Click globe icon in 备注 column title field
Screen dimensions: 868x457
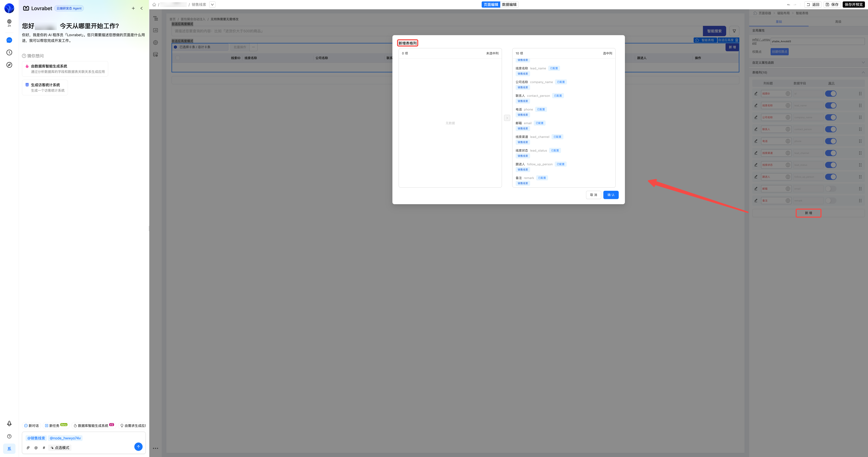(x=788, y=201)
